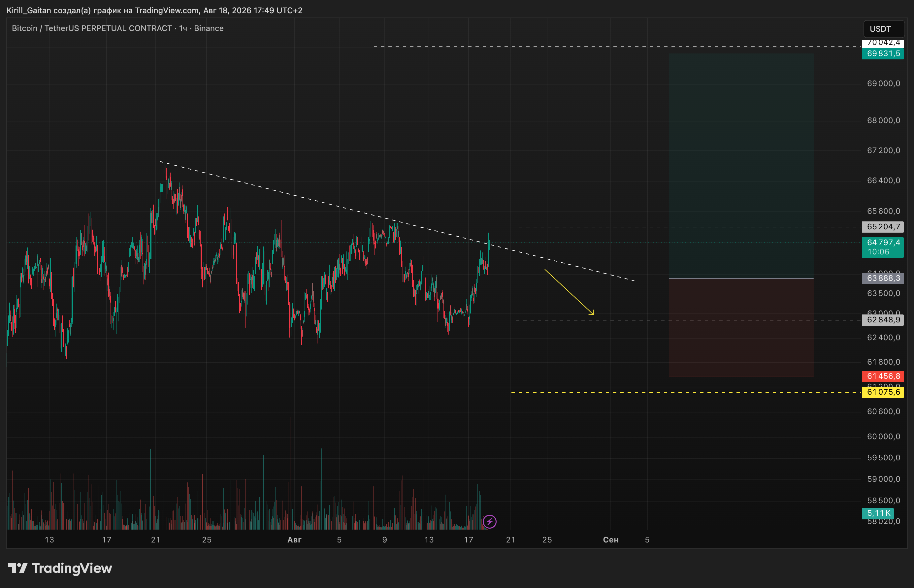
Task: Click the 61 800,0 price axis tick
Action: pyautogui.click(x=883, y=362)
